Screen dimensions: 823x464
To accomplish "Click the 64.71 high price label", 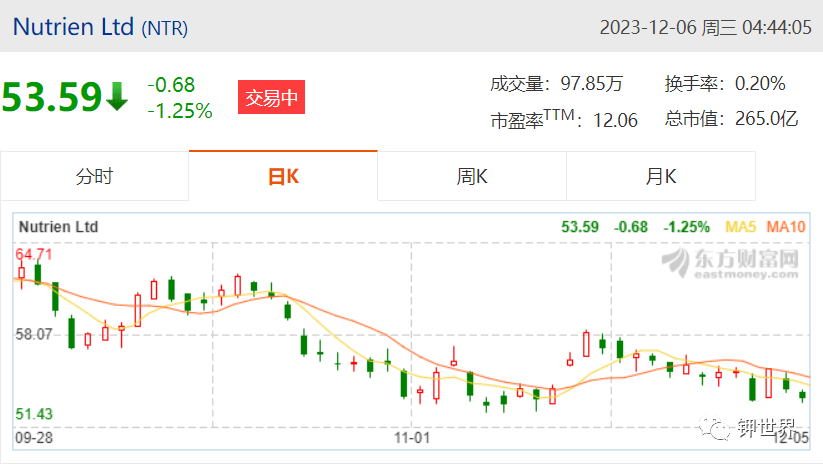I will pyautogui.click(x=34, y=255).
